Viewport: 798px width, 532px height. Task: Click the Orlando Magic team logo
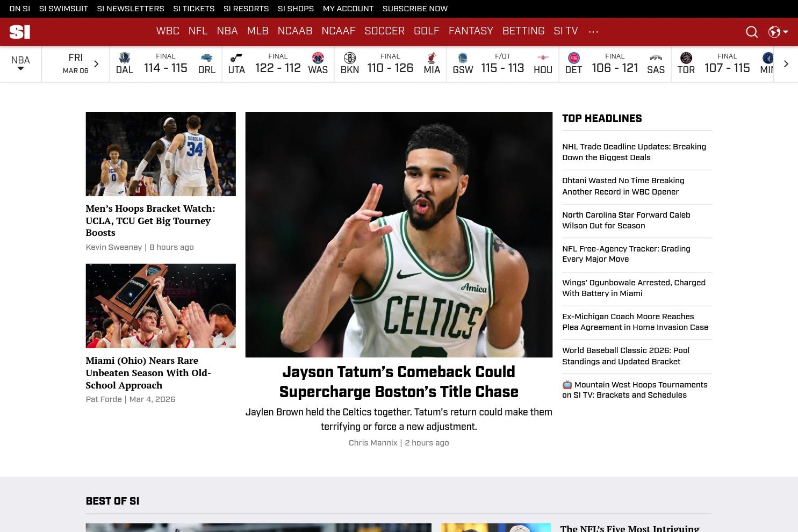[207, 57]
